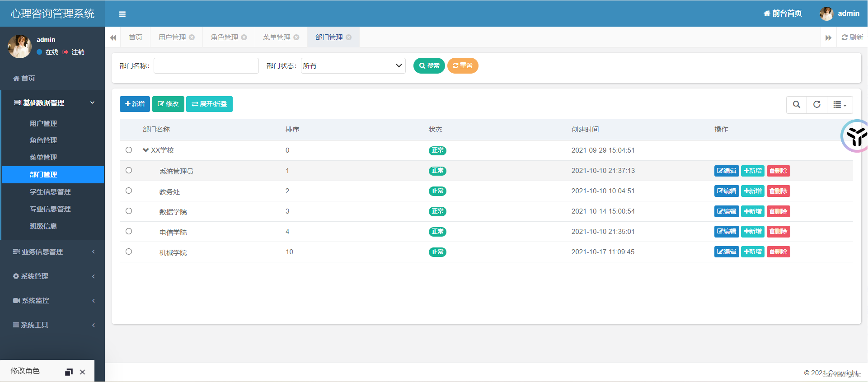Add sub-department under 数据学院
This screenshot has height=382, width=868.
tap(753, 211)
